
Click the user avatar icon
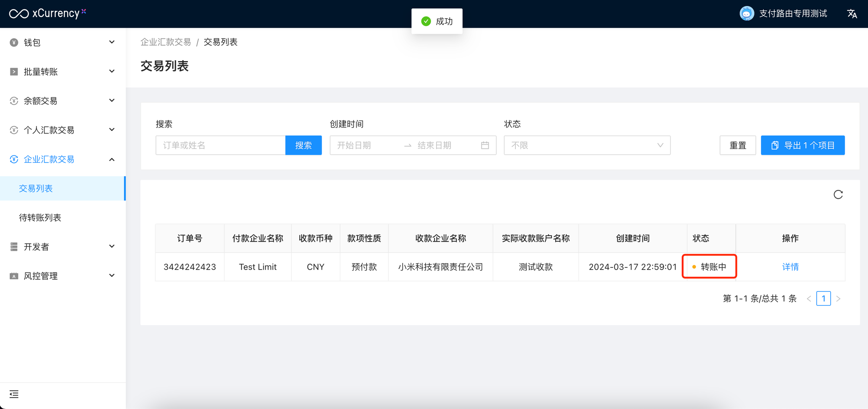(746, 14)
